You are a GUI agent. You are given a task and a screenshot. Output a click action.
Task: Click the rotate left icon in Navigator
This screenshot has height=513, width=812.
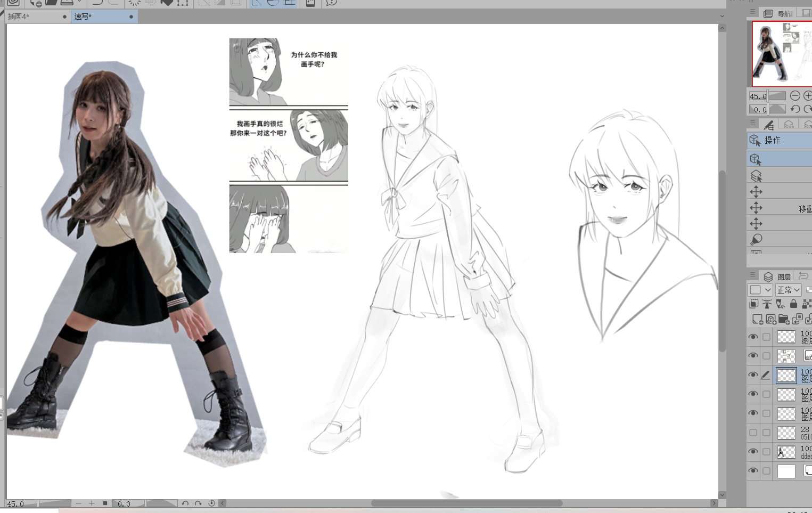tap(795, 109)
